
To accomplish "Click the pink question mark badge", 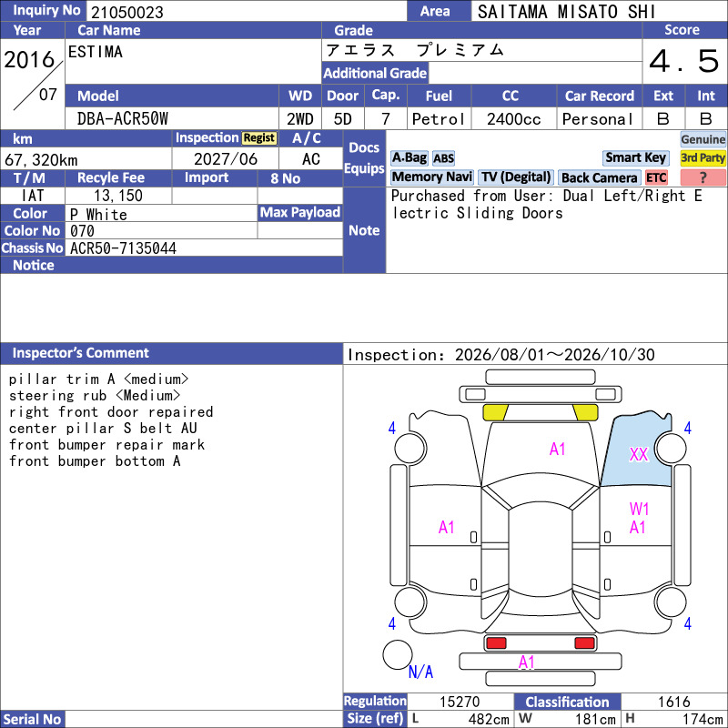I will (703, 177).
